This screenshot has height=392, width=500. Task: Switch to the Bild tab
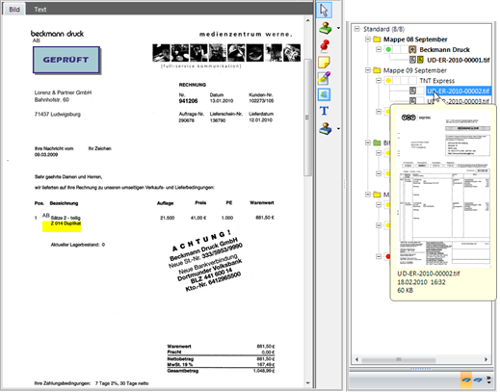(14, 9)
